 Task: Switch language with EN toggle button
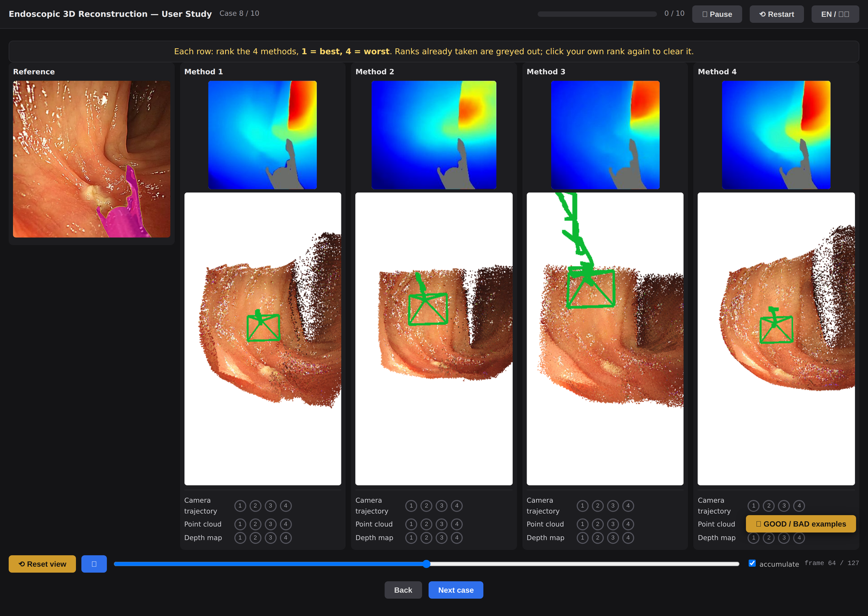click(x=835, y=14)
